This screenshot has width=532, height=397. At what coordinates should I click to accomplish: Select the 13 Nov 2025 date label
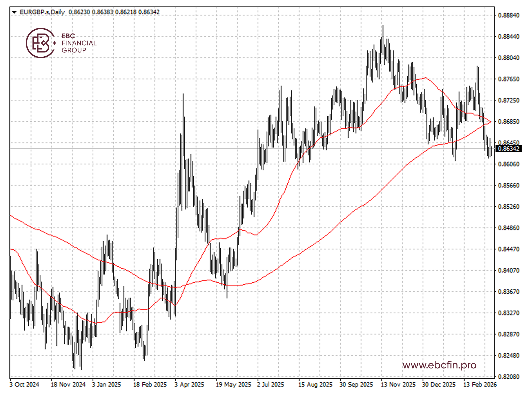(398, 384)
